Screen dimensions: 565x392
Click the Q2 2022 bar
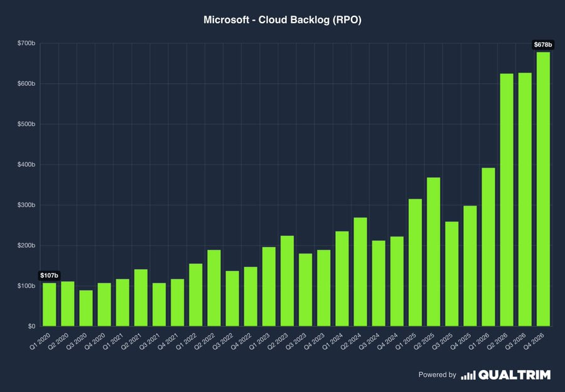214,288
